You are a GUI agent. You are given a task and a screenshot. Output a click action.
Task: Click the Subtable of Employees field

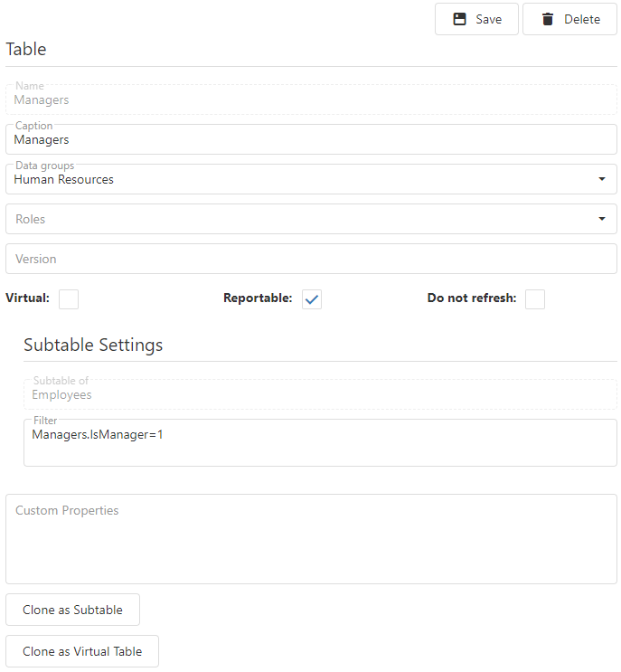coord(320,394)
